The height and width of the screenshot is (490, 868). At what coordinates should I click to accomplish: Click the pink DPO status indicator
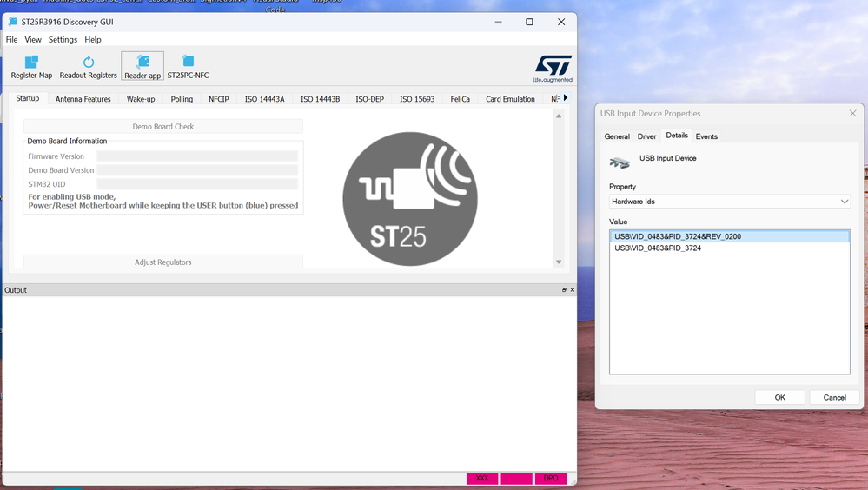(551, 479)
